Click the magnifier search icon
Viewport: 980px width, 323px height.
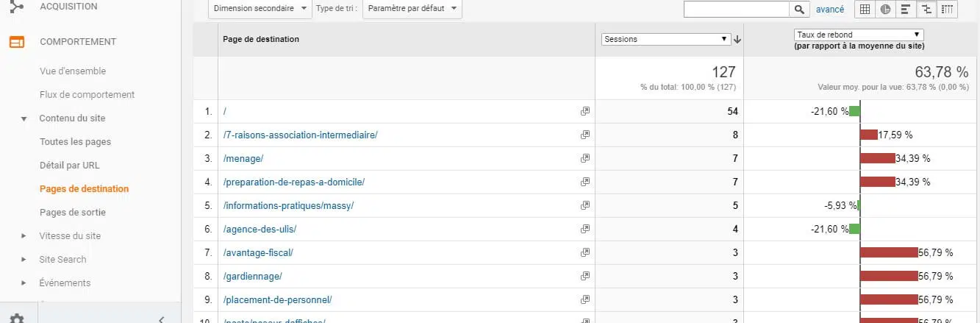799,10
